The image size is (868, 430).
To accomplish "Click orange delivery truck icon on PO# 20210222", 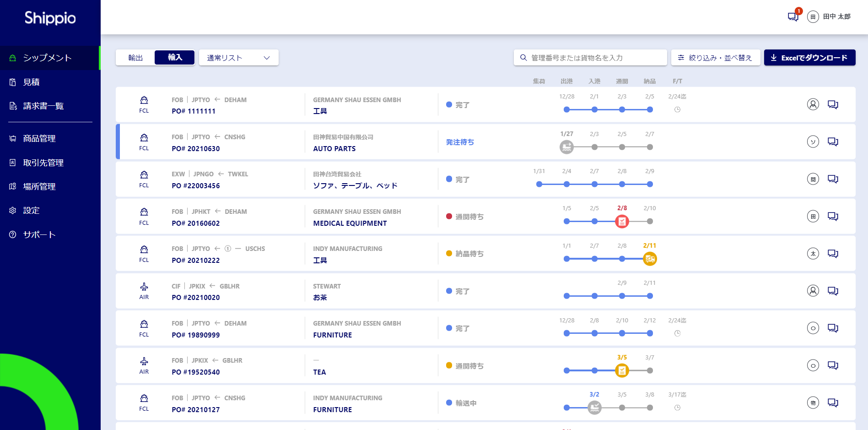I will click(650, 259).
